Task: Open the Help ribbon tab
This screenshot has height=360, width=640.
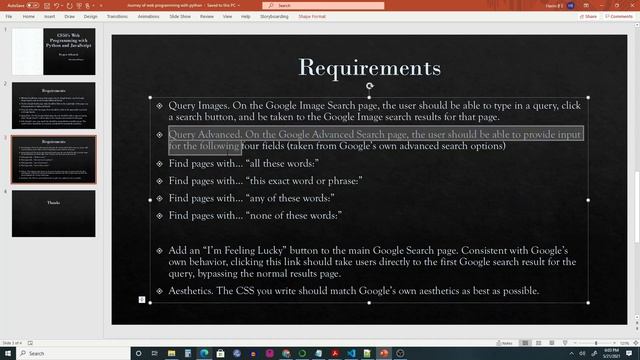Action: pyautogui.click(x=245, y=17)
